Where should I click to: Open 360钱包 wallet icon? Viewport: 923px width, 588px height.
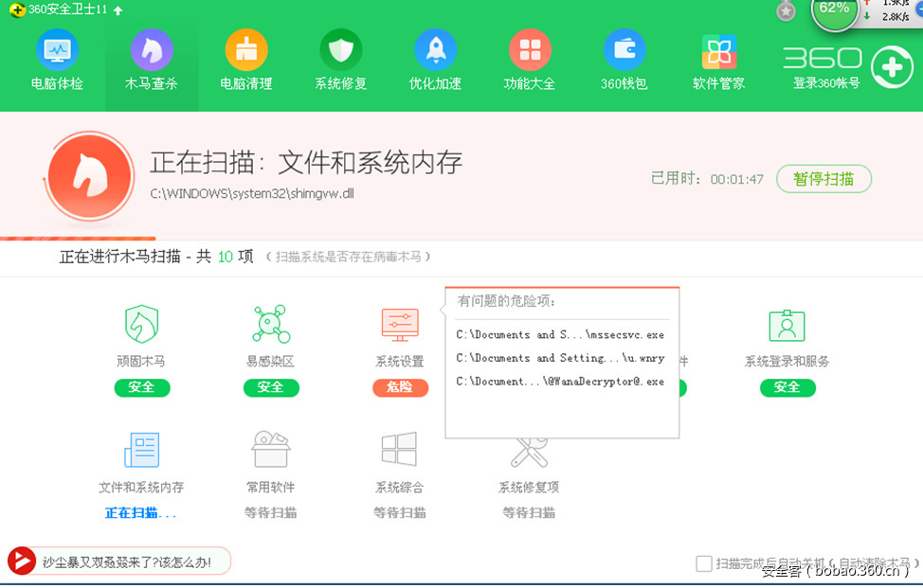(624, 50)
